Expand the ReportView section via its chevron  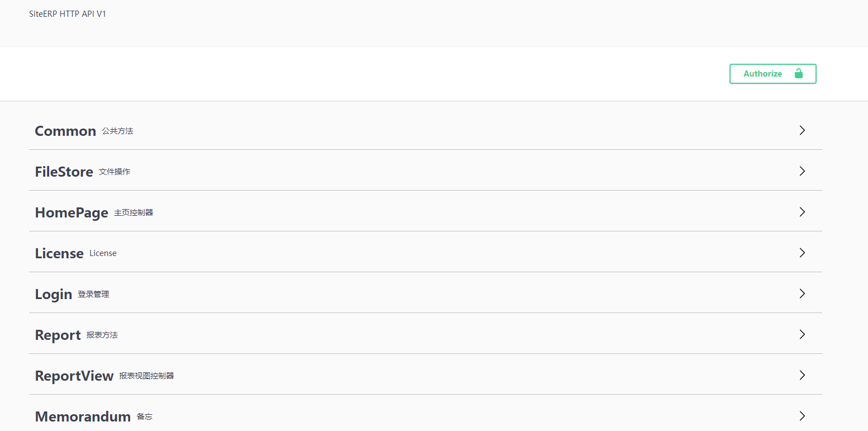pos(802,375)
